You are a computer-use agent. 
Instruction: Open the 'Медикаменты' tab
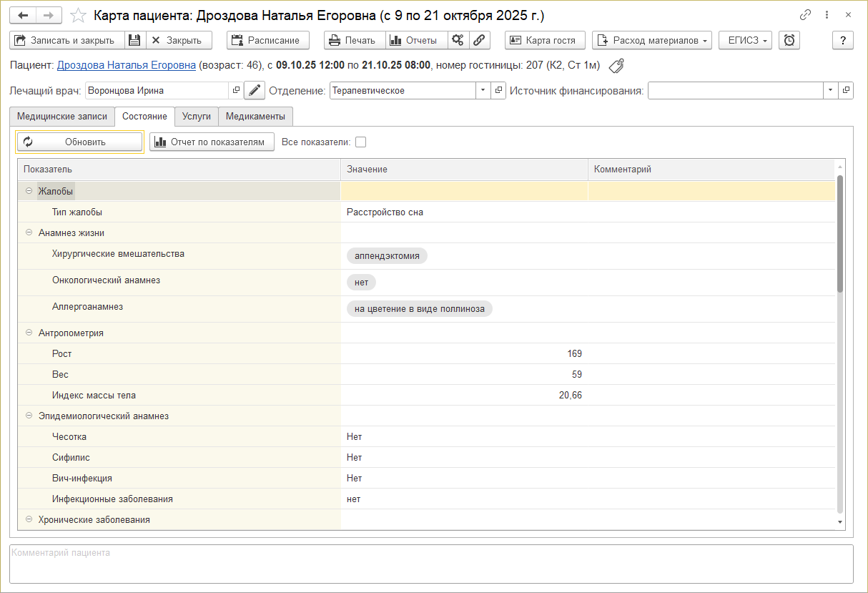[x=255, y=116]
